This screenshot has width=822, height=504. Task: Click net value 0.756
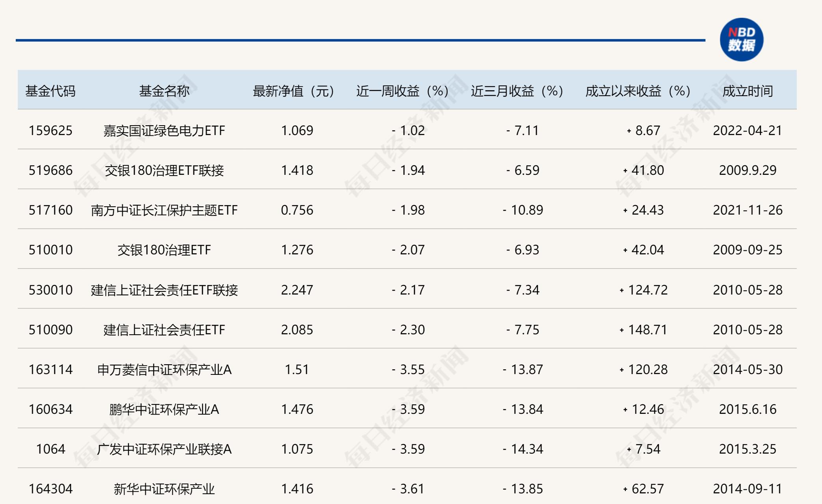pos(297,210)
